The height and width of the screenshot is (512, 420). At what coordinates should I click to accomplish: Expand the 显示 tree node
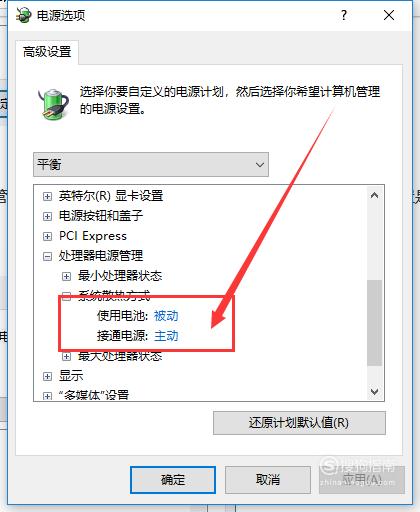tap(47, 376)
